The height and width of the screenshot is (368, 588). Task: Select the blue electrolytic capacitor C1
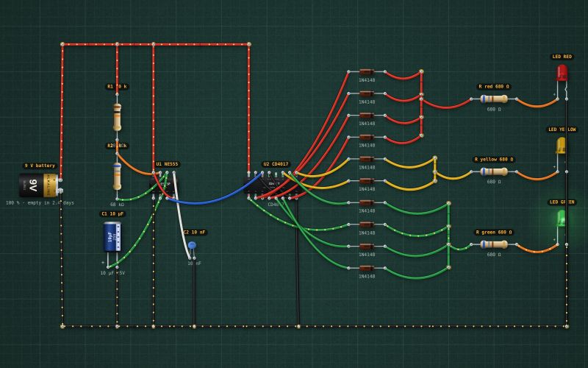click(112, 237)
